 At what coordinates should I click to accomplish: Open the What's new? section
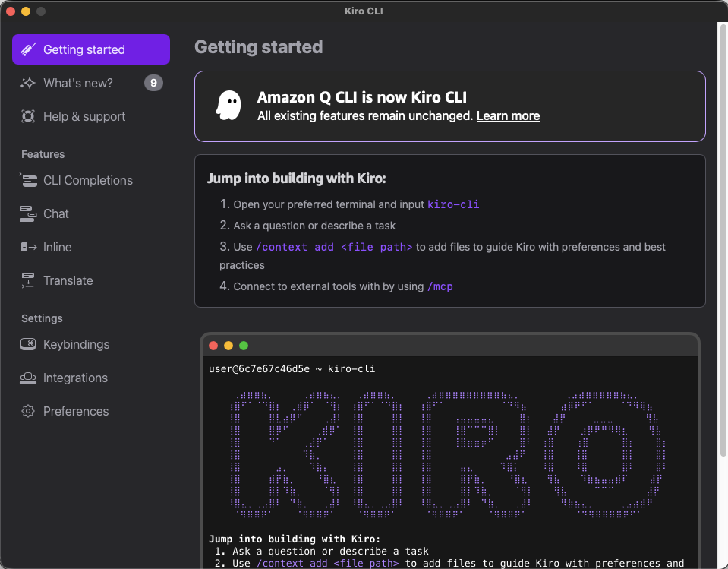tap(91, 83)
